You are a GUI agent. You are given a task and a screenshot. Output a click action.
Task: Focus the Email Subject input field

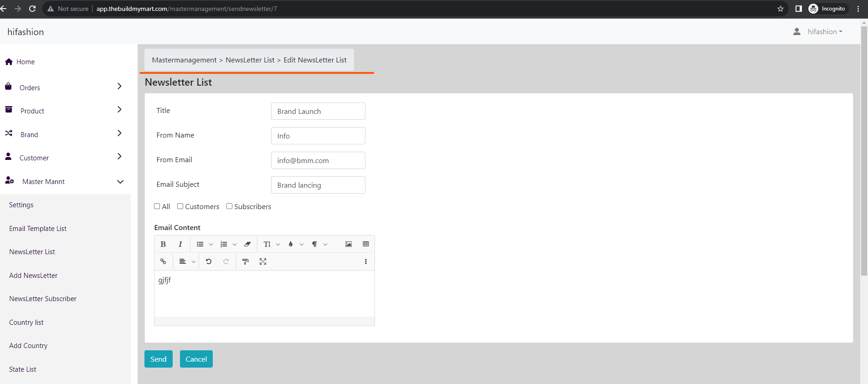318,185
